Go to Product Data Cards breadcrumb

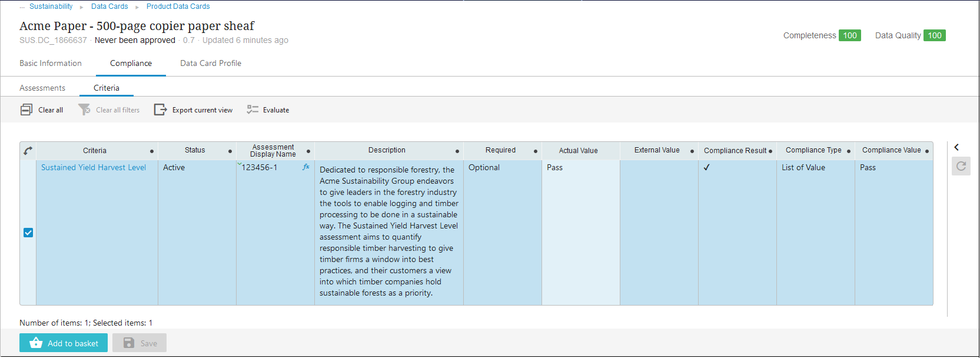(x=178, y=6)
